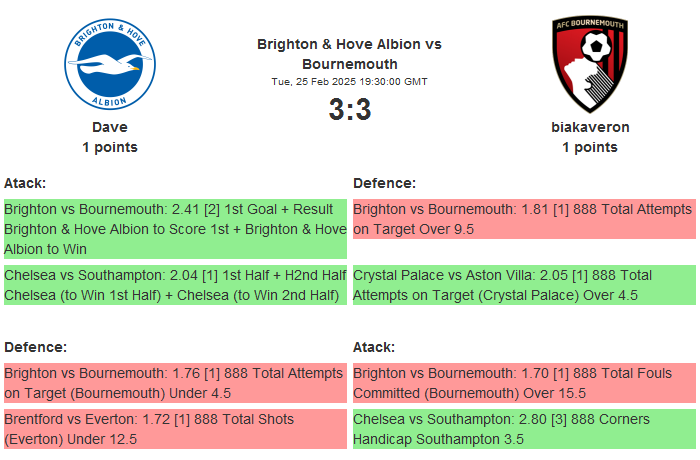Click Dave's 1 points label
This screenshot has height=460, width=700.
[110, 147]
